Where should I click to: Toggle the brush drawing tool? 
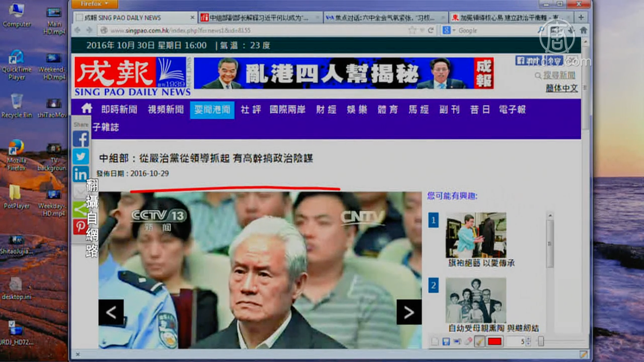pos(479,341)
